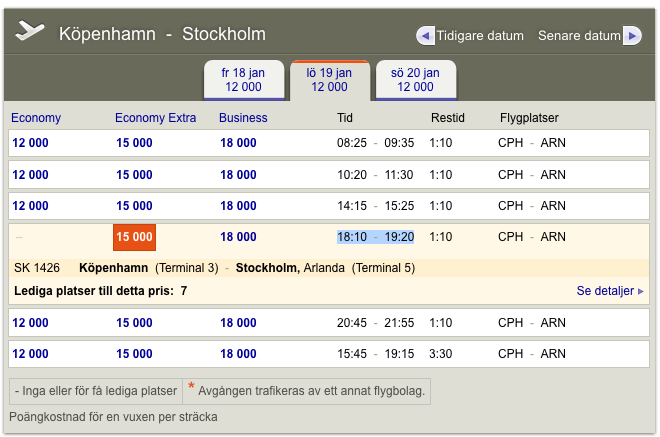Image resolution: width=660 pixels, height=437 pixels.
Task: Click the Senare datum link text
Action: click(x=579, y=36)
